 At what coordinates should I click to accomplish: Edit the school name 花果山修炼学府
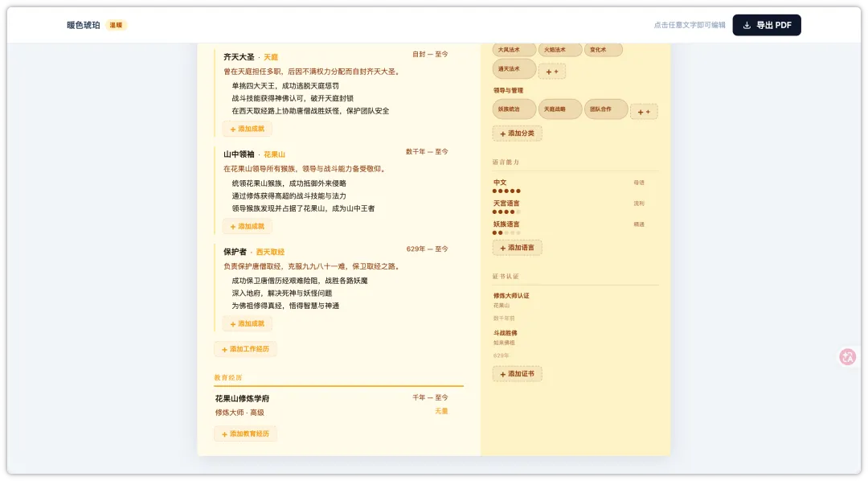(x=242, y=398)
